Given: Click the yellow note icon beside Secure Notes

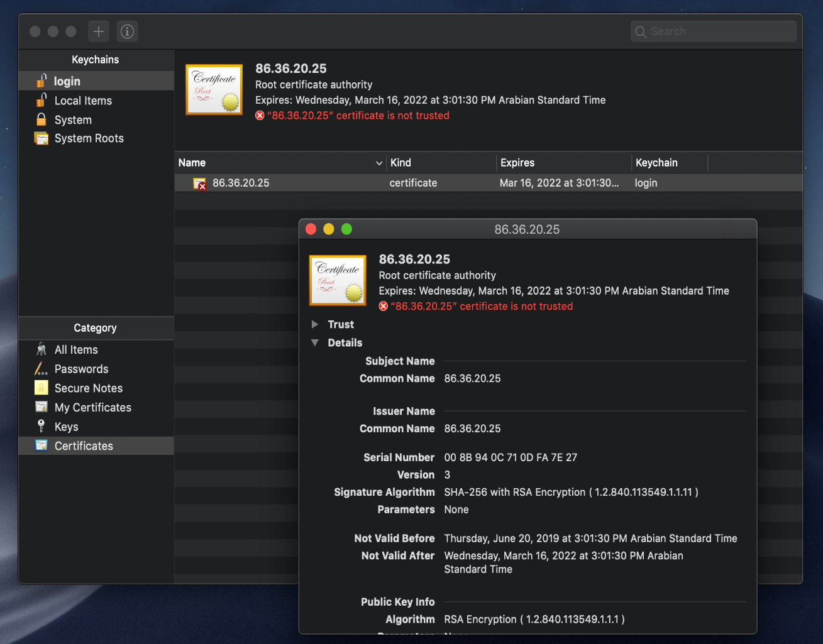Looking at the screenshot, I should point(41,388).
